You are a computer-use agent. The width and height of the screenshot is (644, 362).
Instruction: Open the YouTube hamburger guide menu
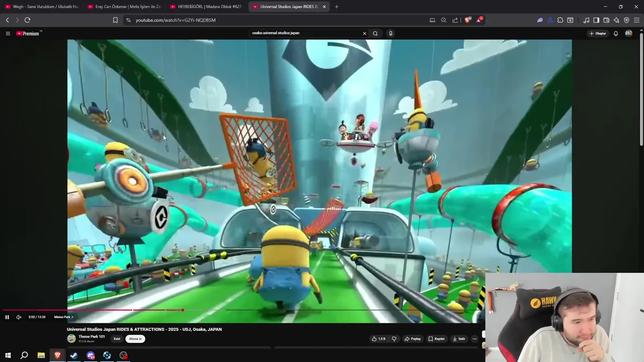point(8,33)
